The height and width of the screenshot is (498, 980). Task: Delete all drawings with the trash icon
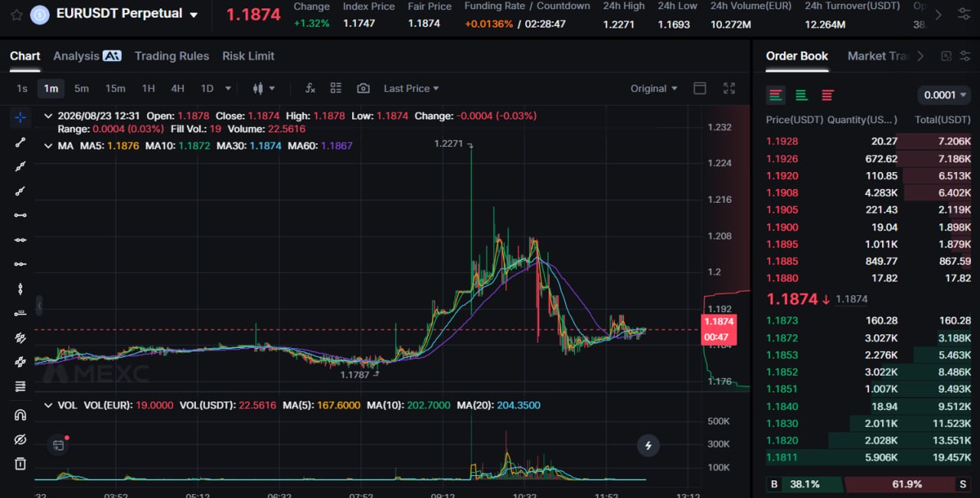[x=21, y=464]
